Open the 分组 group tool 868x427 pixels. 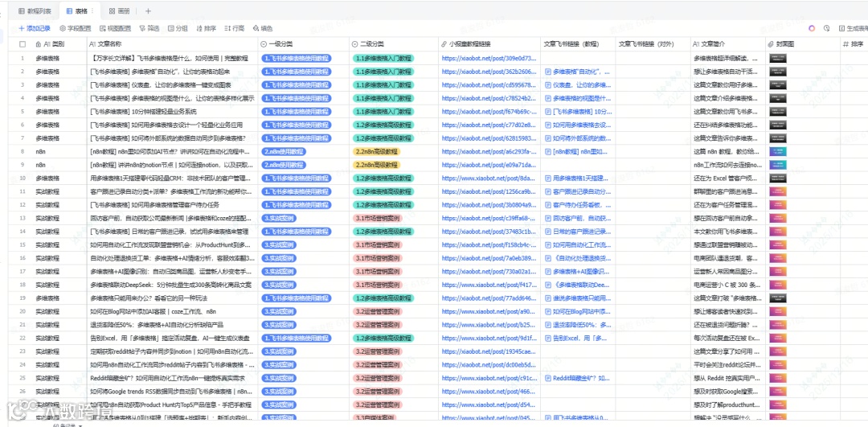178,28
